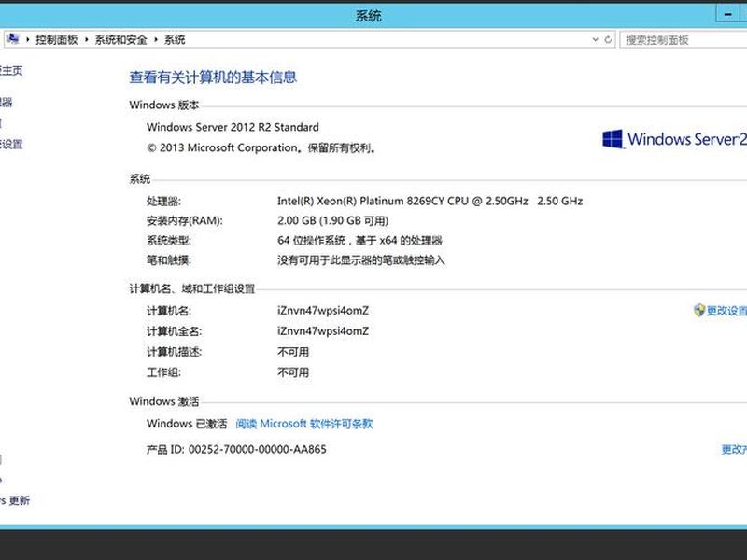
Task: Click the shield icon beside 更改设置
Action: coord(698,311)
